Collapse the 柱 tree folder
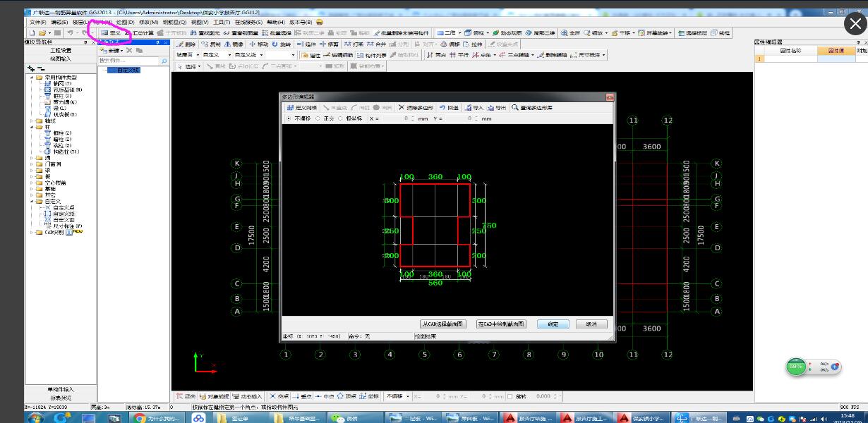The image size is (868, 423). tap(33, 127)
